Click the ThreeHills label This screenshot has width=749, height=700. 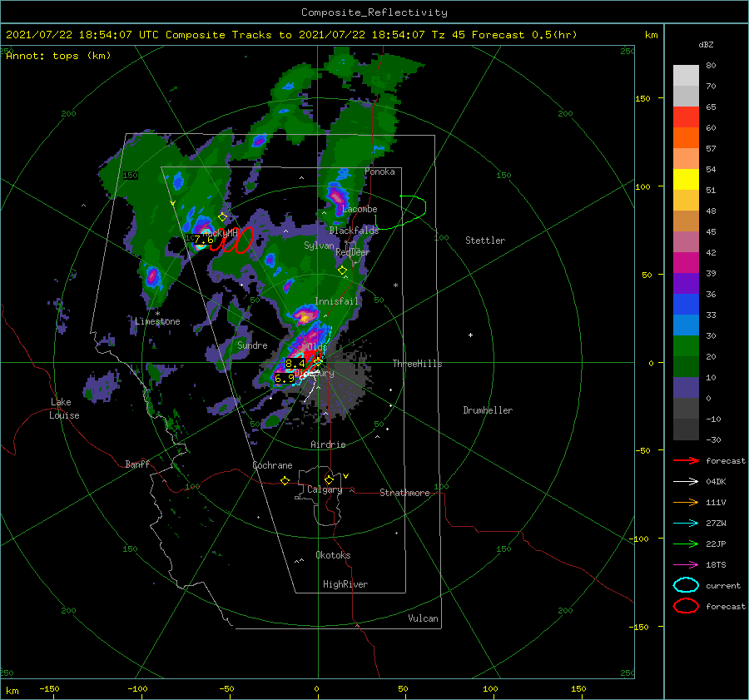(x=417, y=364)
